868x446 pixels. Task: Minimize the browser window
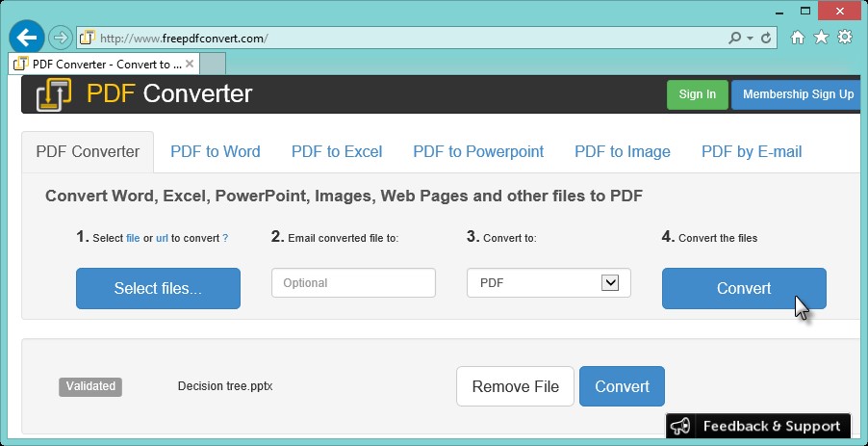pos(779,12)
